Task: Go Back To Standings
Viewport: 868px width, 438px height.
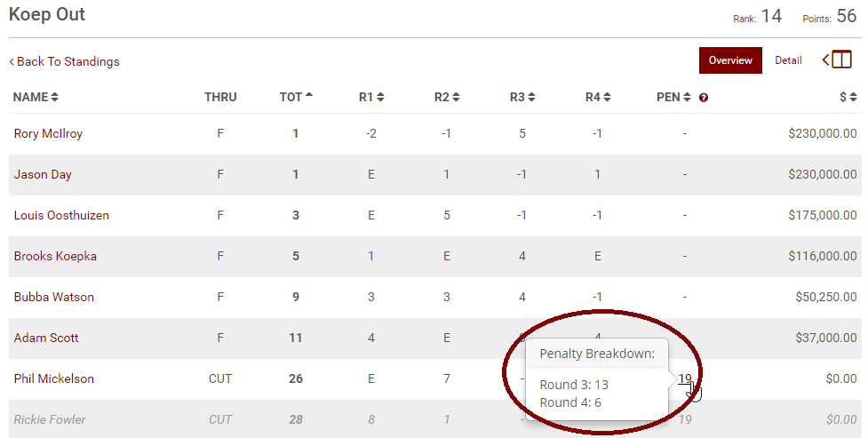Action: tap(64, 61)
